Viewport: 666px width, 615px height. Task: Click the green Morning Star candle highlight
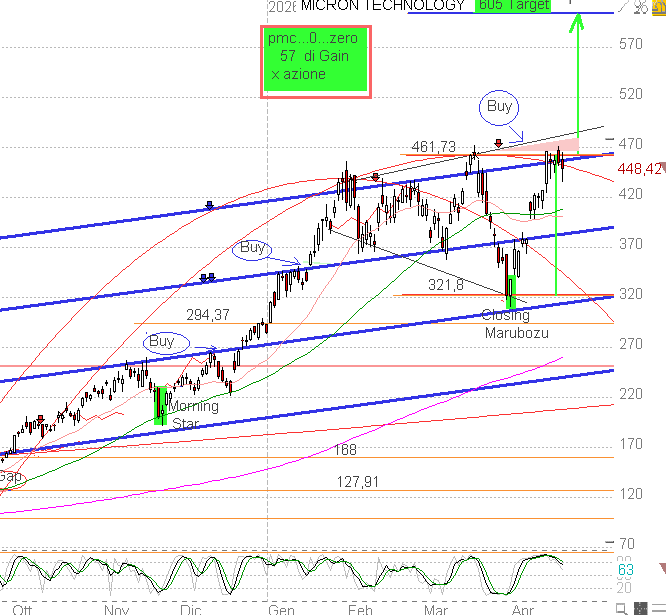[x=160, y=404]
